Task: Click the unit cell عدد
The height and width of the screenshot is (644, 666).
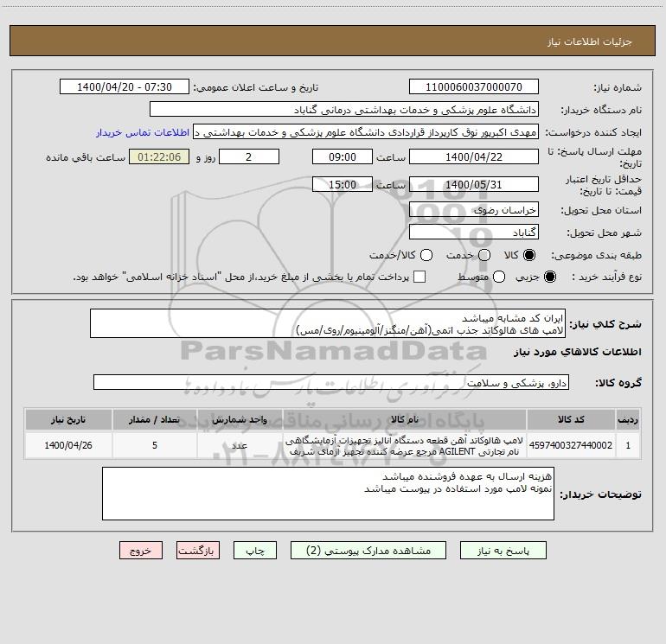Action: pyautogui.click(x=240, y=445)
